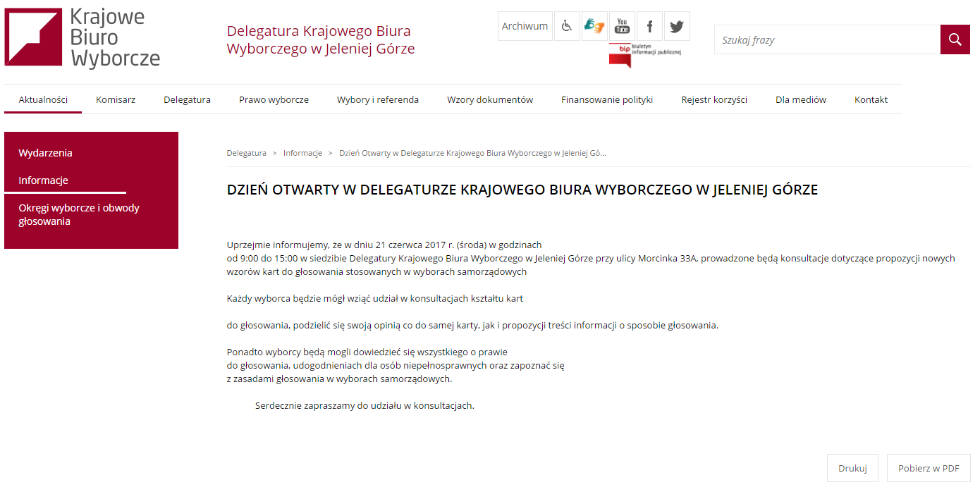
Task: Open the Delegatura menu item
Action: [187, 99]
